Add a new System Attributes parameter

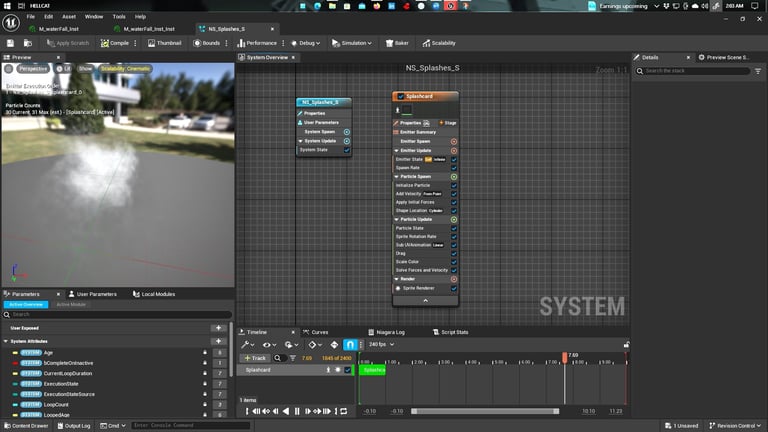(218, 341)
